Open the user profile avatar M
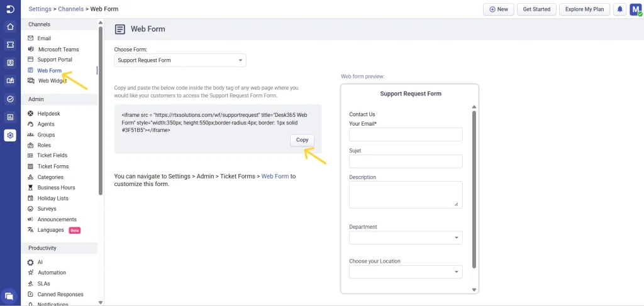This screenshot has height=306, width=644. coord(635,9)
